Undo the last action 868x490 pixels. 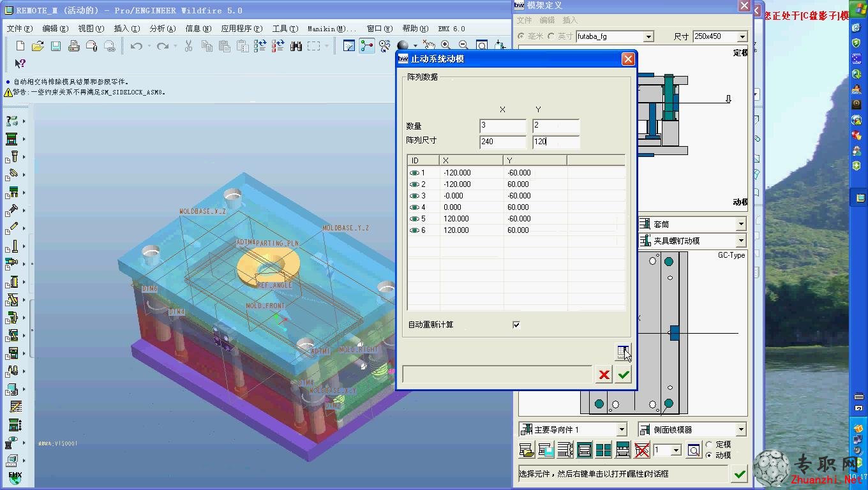click(136, 46)
